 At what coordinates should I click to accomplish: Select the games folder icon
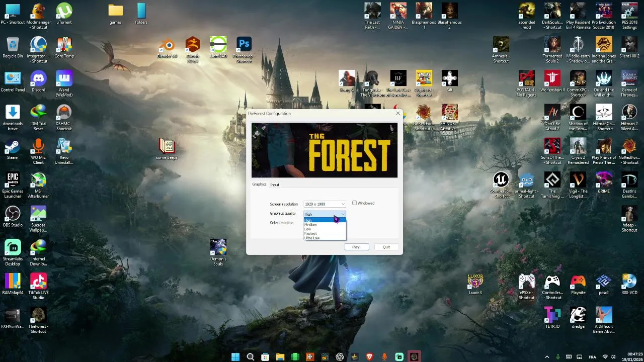pyautogui.click(x=115, y=14)
